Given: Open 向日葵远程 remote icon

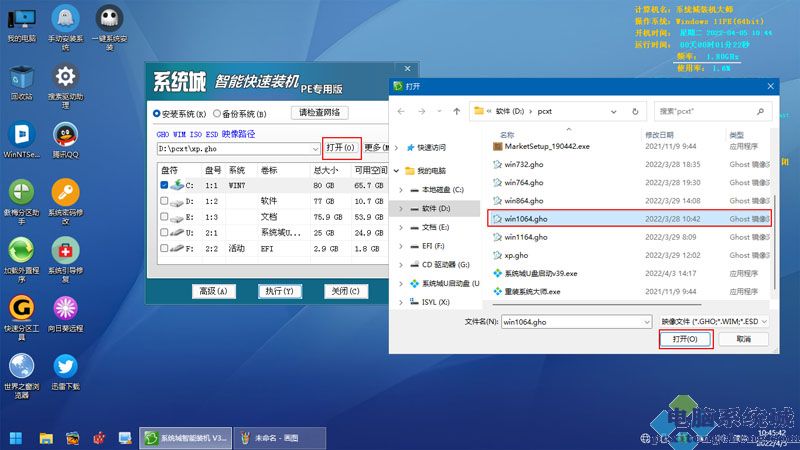Looking at the screenshot, I should (65, 314).
